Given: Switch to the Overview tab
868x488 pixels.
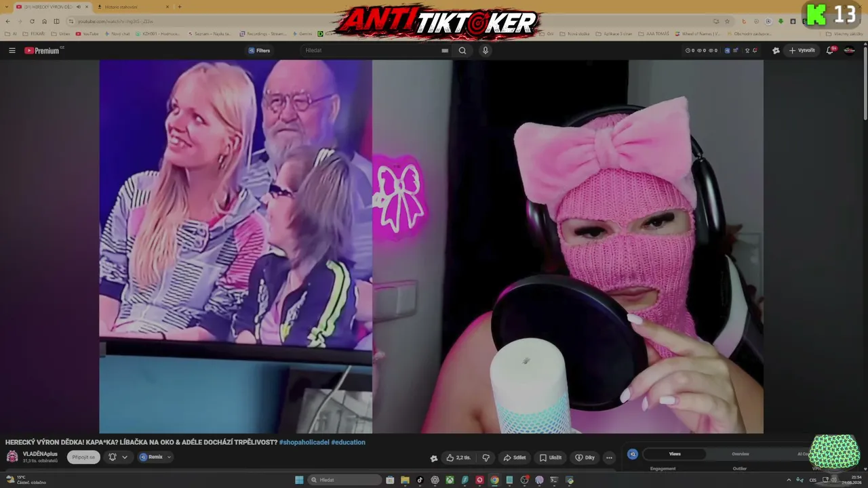Looking at the screenshot, I should (741, 454).
